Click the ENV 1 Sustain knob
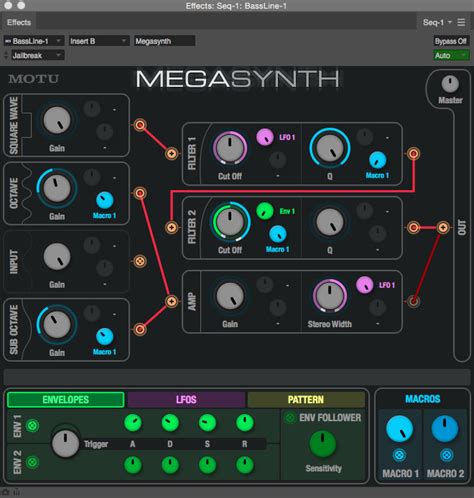This screenshot has width=474, height=498. tap(207, 423)
